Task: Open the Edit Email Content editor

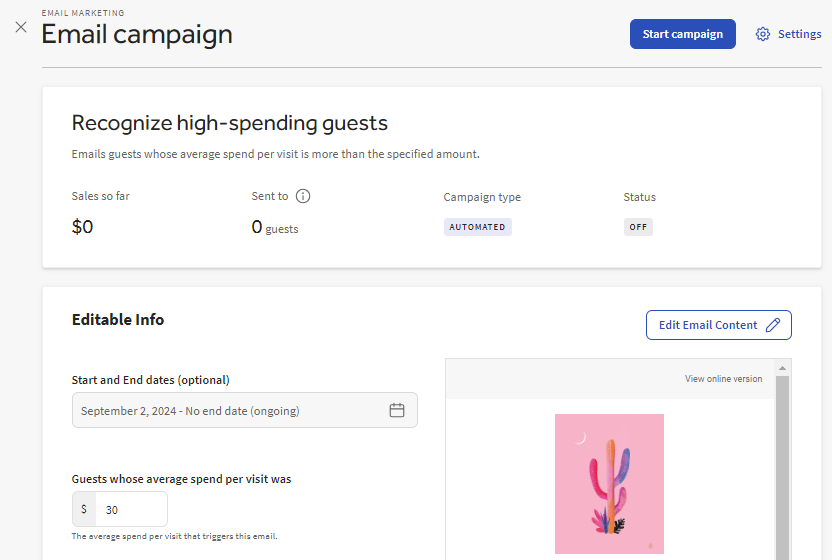Action: point(708,325)
